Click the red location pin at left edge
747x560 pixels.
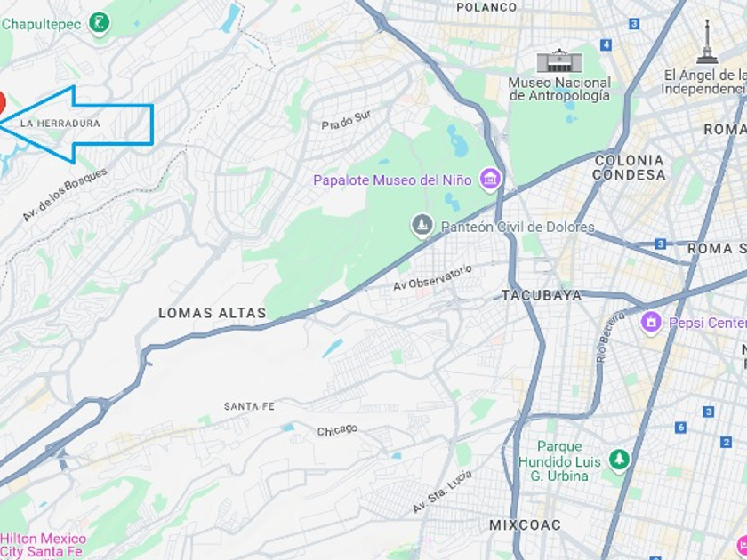tap(2, 103)
